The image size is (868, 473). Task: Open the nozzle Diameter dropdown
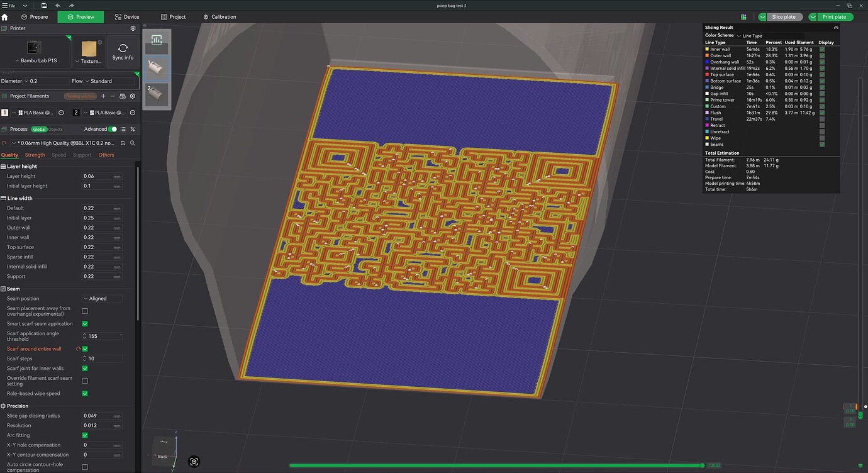pyautogui.click(x=47, y=81)
